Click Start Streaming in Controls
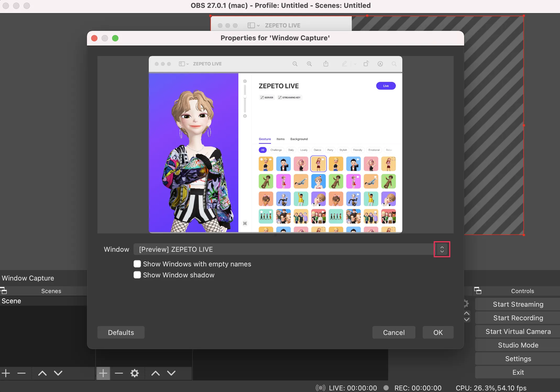 coord(518,304)
